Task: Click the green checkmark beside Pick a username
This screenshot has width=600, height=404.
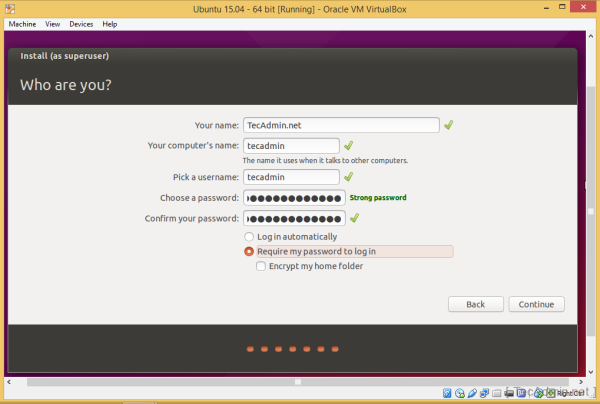Action: click(x=349, y=176)
